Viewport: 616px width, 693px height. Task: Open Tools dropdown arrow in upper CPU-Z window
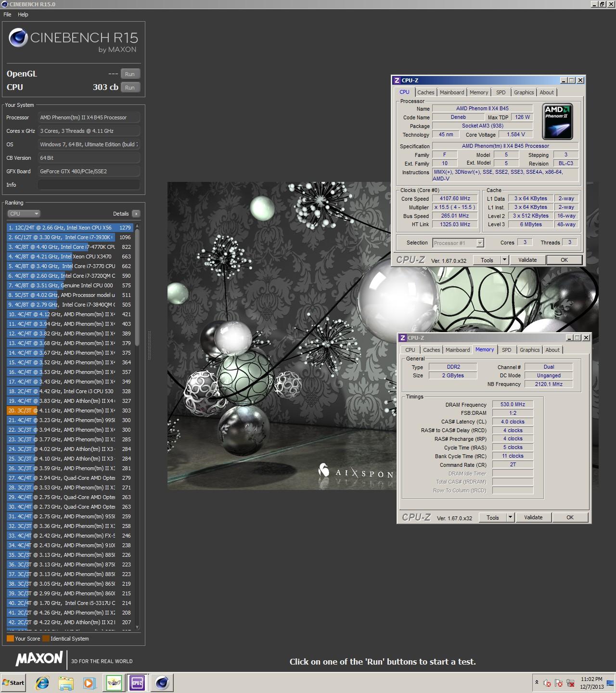click(504, 260)
